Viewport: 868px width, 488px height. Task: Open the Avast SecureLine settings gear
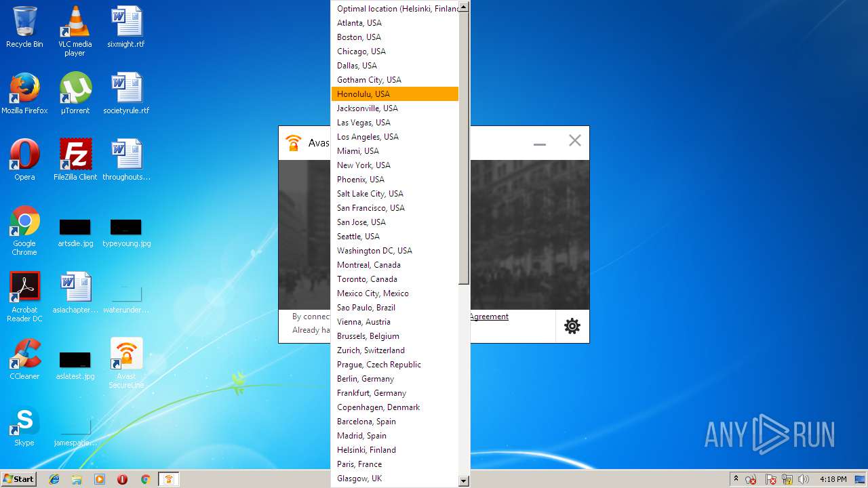[x=572, y=326]
